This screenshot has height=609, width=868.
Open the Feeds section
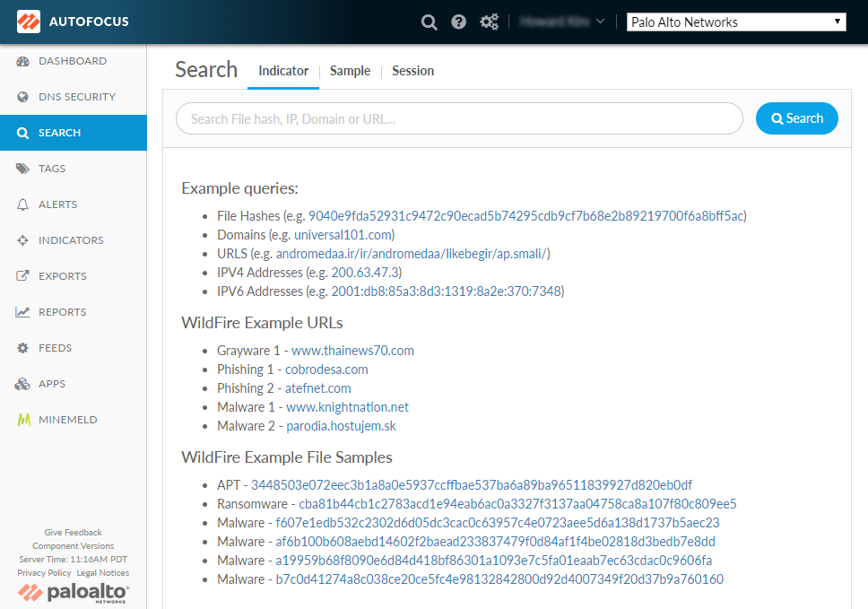55,348
